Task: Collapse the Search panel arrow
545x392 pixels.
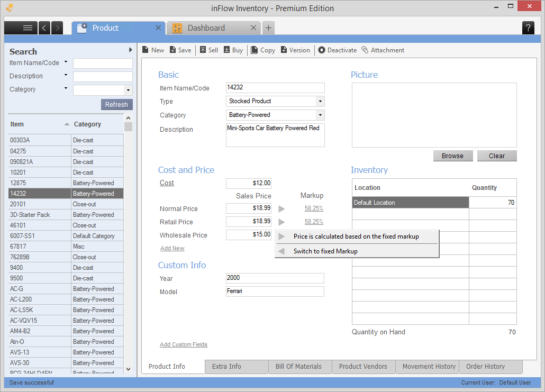Action: [130, 50]
